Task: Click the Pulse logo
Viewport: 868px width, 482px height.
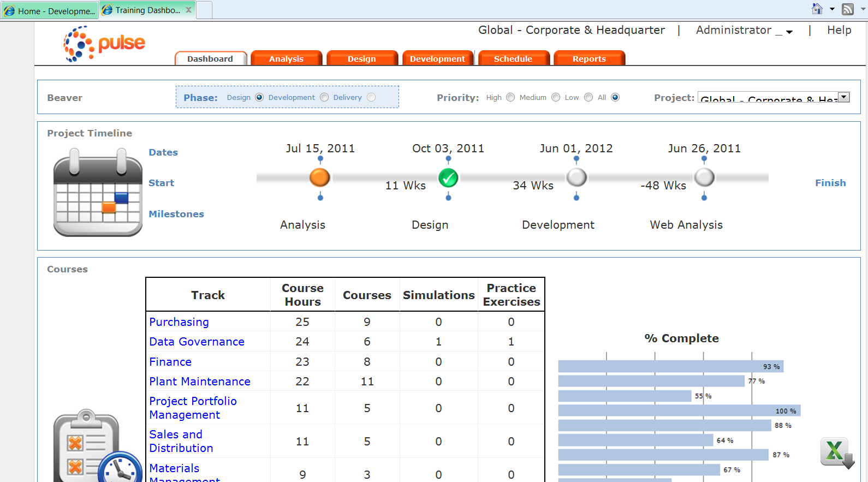Action: point(104,44)
